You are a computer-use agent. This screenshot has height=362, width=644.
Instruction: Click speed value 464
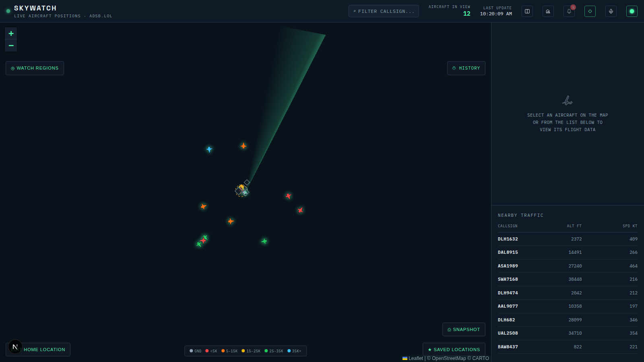pyautogui.click(x=634, y=266)
